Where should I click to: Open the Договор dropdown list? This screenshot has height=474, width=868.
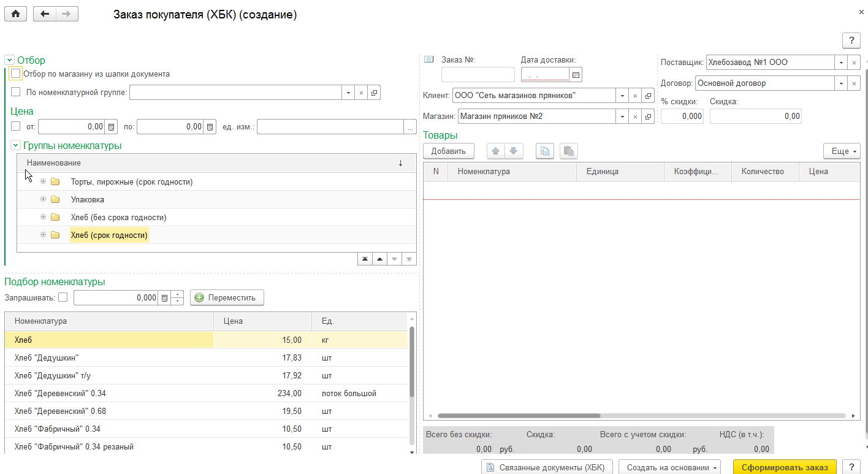[841, 83]
